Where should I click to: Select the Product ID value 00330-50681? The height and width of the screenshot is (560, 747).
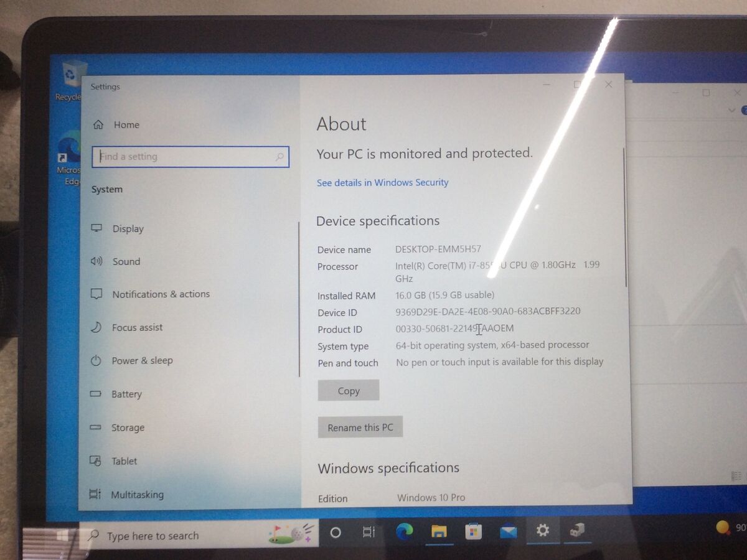click(454, 328)
